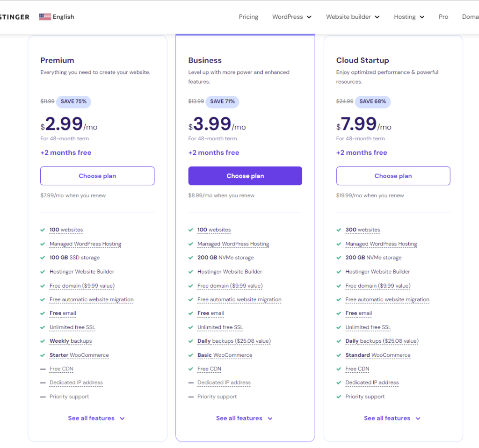Click '100 websites' in Business plan
This screenshot has height=448, width=479.
(214, 230)
